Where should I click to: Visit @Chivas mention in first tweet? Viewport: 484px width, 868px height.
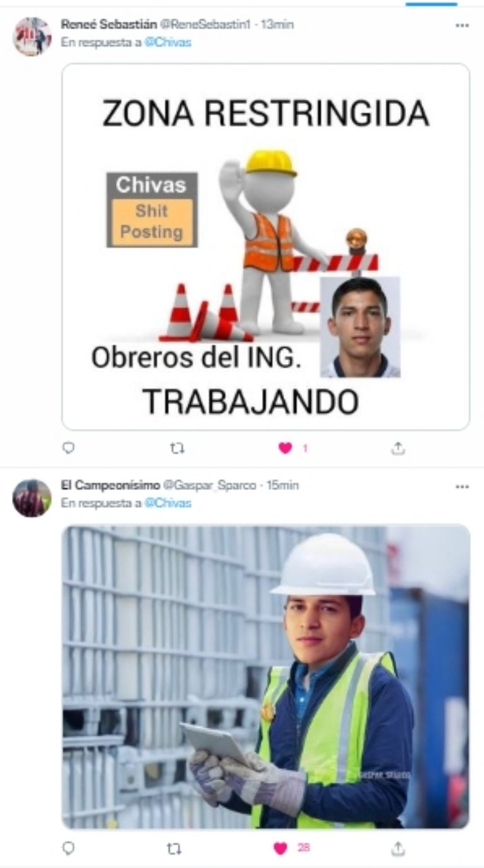168,42
